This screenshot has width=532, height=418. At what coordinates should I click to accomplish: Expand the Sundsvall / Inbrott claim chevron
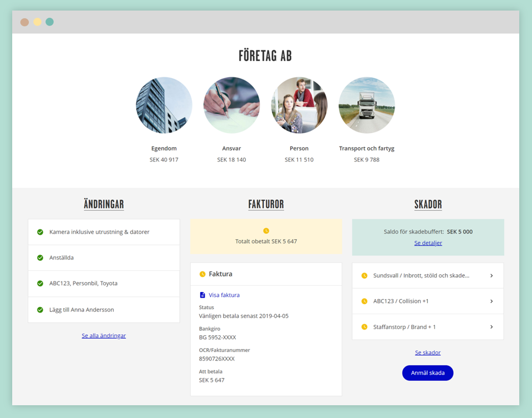[492, 276]
